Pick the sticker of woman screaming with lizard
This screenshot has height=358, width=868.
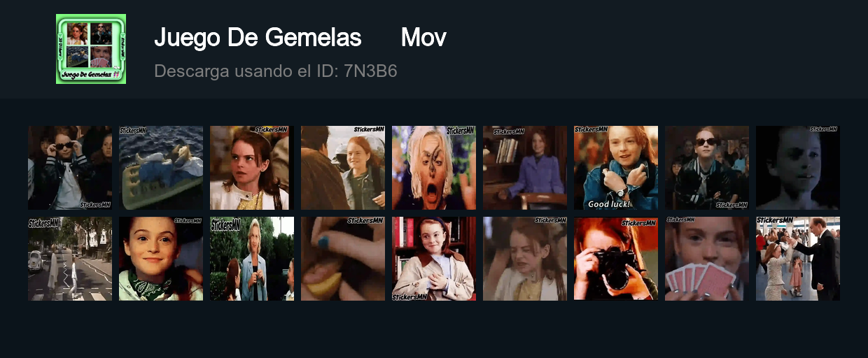click(x=434, y=168)
